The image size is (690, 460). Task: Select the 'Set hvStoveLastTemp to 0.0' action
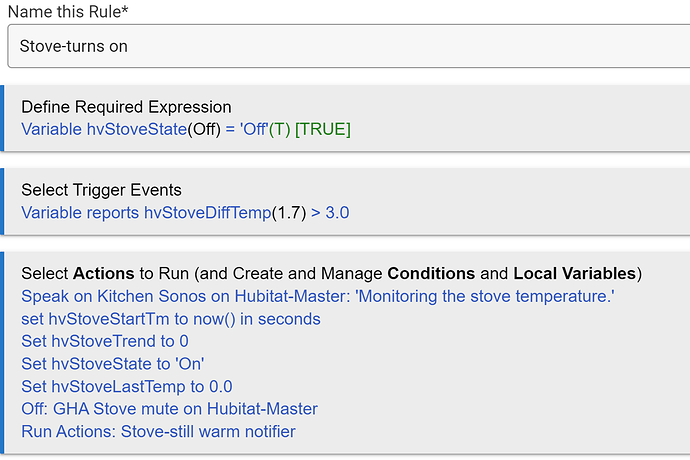point(127,387)
